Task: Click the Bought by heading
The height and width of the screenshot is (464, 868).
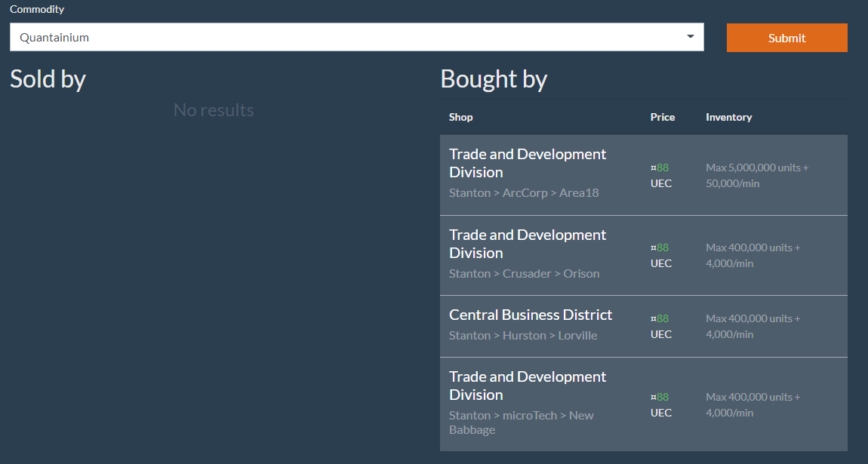Action: point(494,79)
